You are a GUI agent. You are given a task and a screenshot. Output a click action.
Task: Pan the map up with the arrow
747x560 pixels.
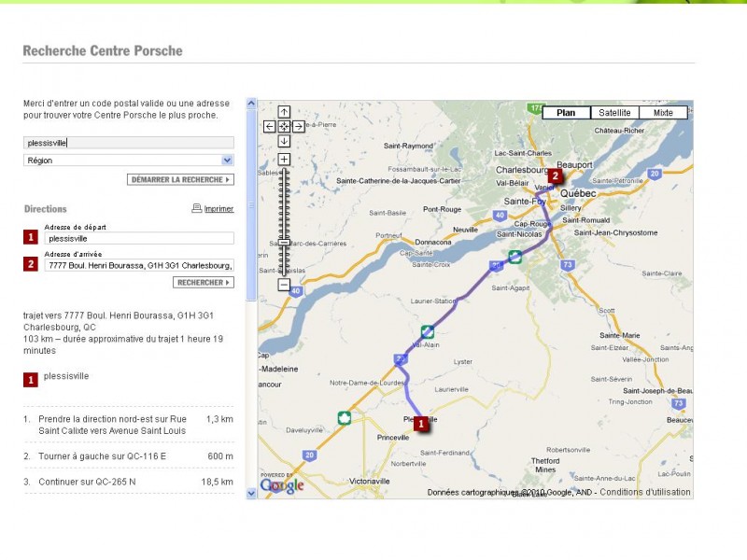click(284, 112)
